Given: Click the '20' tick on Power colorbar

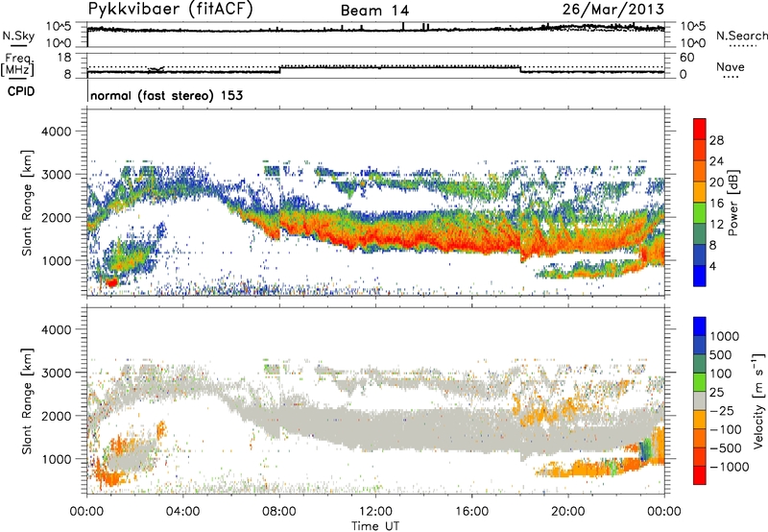Looking at the screenshot, I should click(x=716, y=182).
